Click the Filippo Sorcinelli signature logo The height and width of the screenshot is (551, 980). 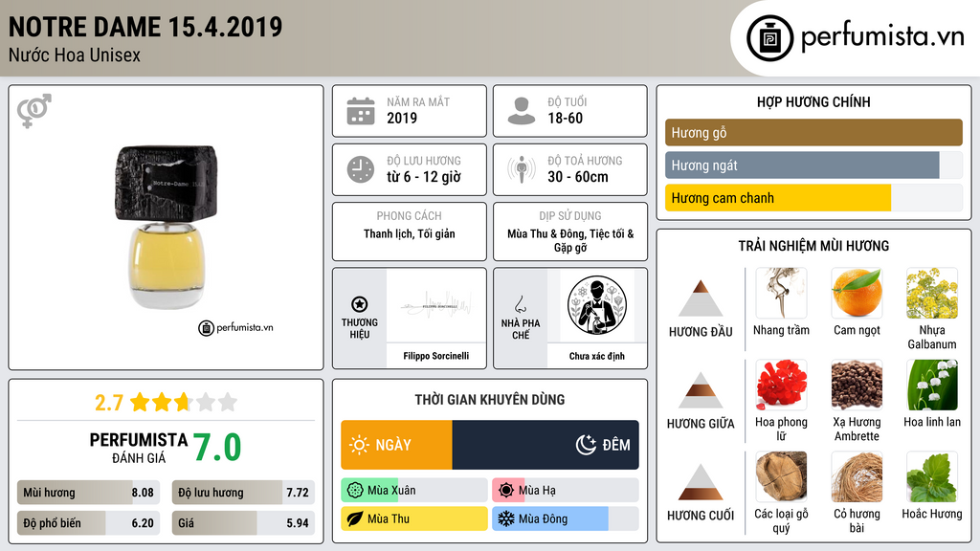(x=435, y=305)
